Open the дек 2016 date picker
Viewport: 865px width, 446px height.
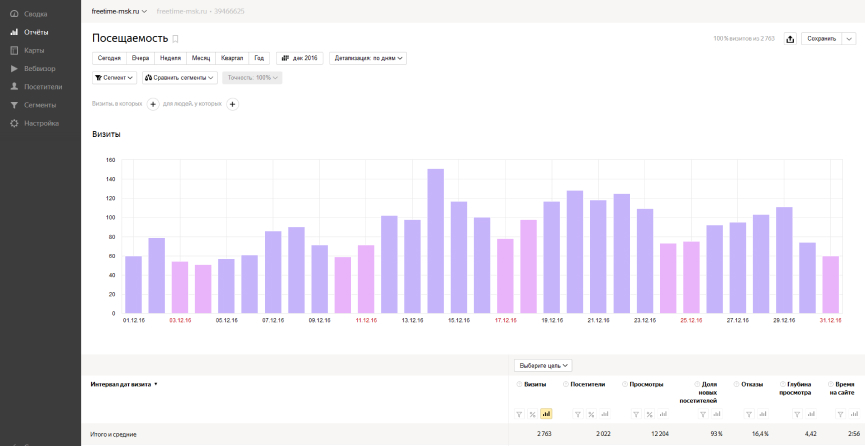pyautogui.click(x=300, y=58)
